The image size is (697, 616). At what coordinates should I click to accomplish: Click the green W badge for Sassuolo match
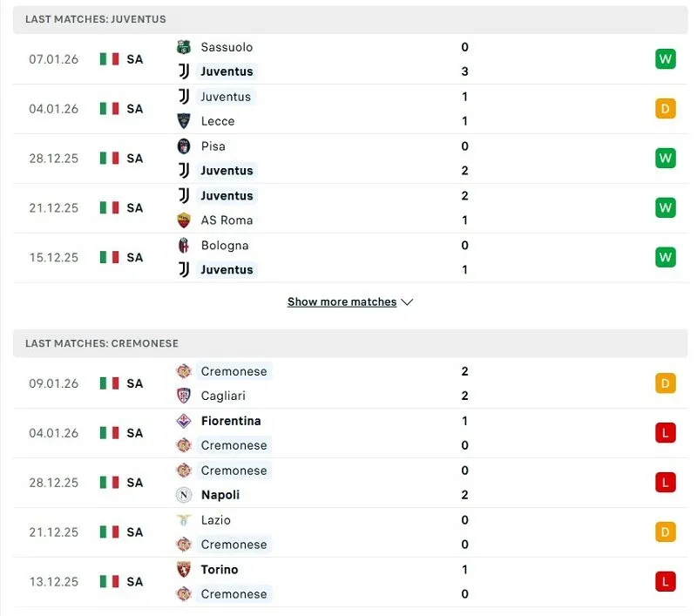(665, 59)
